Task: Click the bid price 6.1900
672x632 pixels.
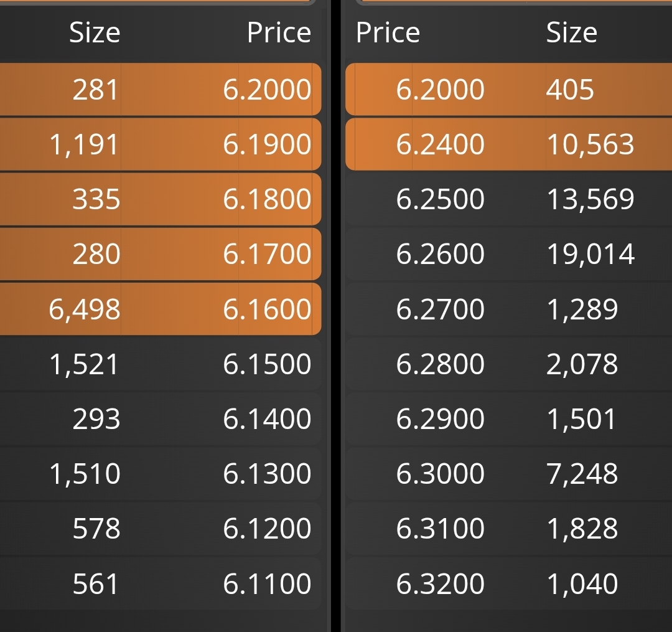Action: [x=267, y=144]
